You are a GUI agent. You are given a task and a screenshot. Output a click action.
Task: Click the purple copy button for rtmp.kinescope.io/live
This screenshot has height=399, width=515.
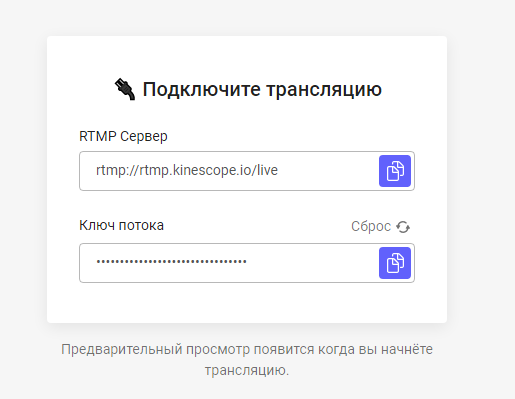(395, 171)
